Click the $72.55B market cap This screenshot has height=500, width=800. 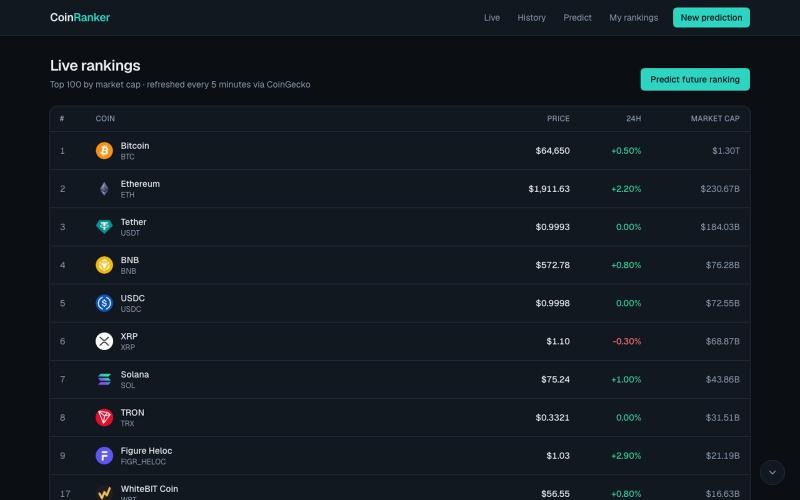point(722,303)
